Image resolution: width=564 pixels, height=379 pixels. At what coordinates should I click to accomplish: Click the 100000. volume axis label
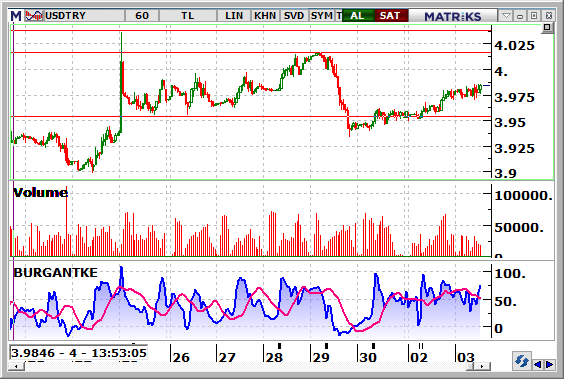tap(523, 196)
